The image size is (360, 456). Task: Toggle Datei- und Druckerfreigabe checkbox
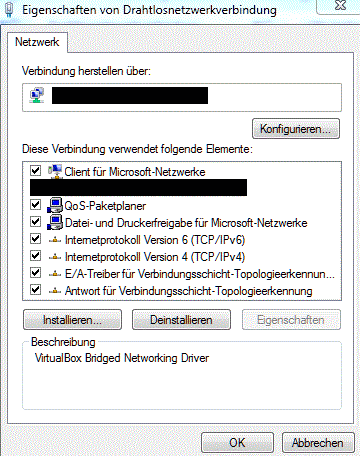coord(35,222)
